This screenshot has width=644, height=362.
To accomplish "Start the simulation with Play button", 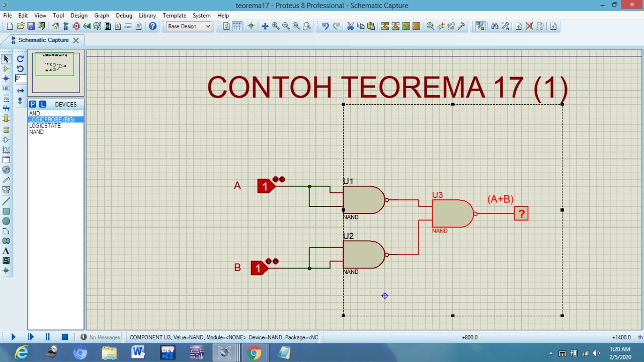I will coord(13,337).
